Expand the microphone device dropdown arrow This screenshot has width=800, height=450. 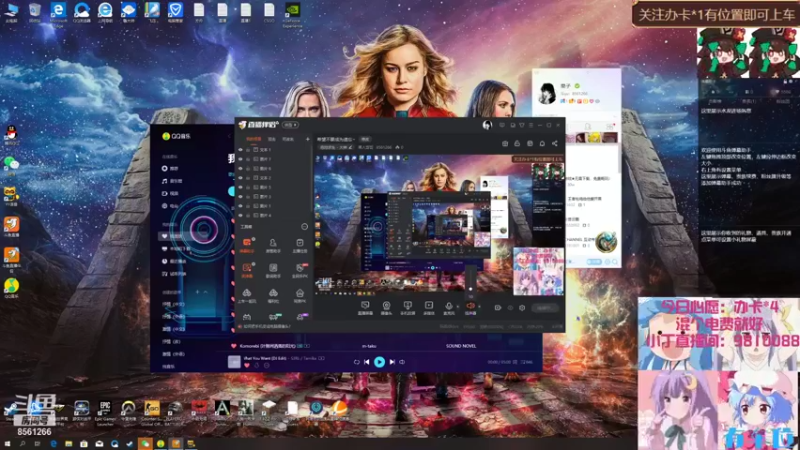(x=458, y=307)
